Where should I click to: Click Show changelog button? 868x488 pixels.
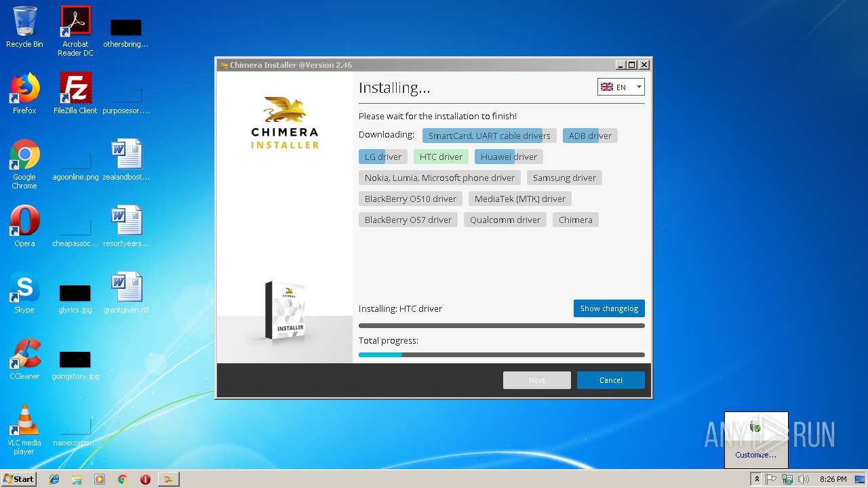pyautogui.click(x=609, y=308)
